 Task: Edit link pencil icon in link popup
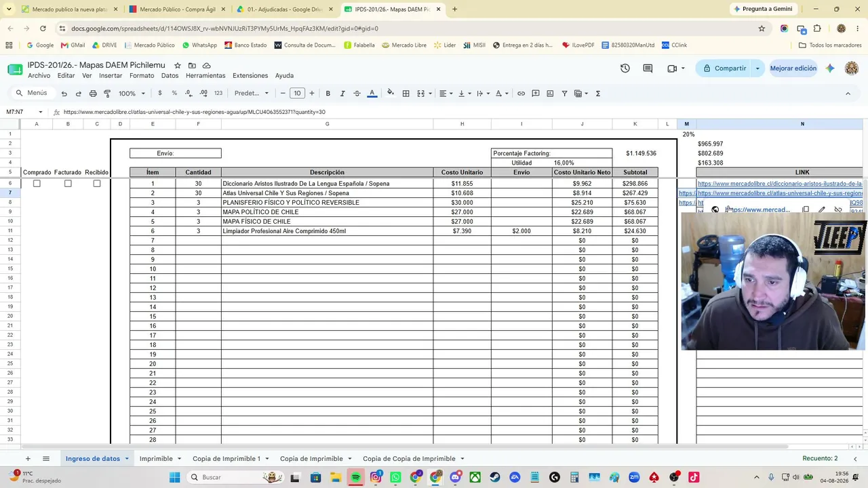[x=822, y=210]
